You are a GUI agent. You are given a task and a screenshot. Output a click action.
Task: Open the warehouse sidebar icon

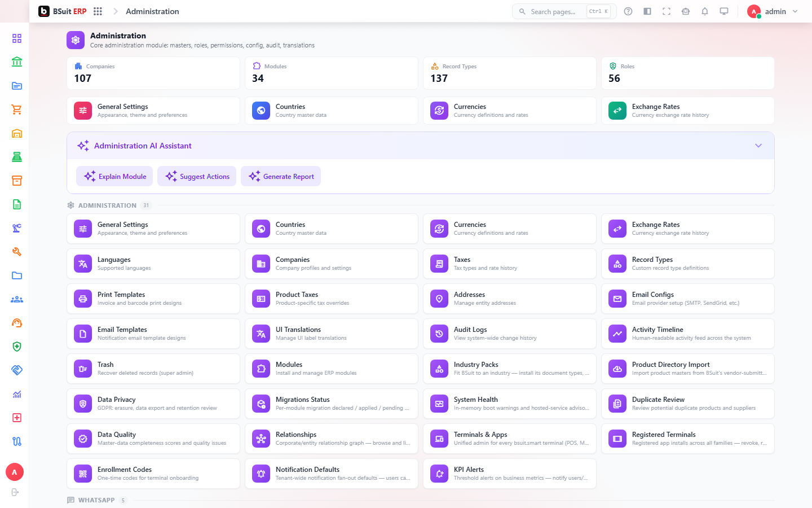pyautogui.click(x=17, y=133)
